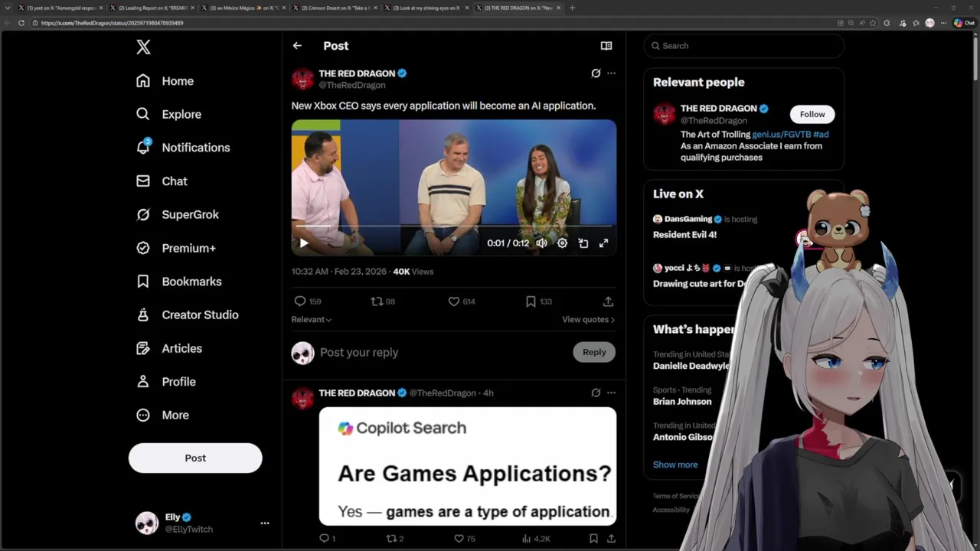Click Show more under What's happening
This screenshot has height=551, width=980.
point(675,465)
